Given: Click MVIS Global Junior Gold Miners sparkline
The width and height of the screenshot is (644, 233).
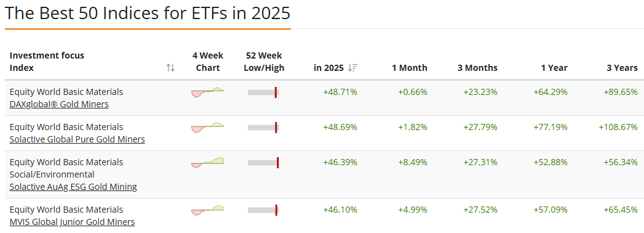Looking at the screenshot, I should 207,210.
